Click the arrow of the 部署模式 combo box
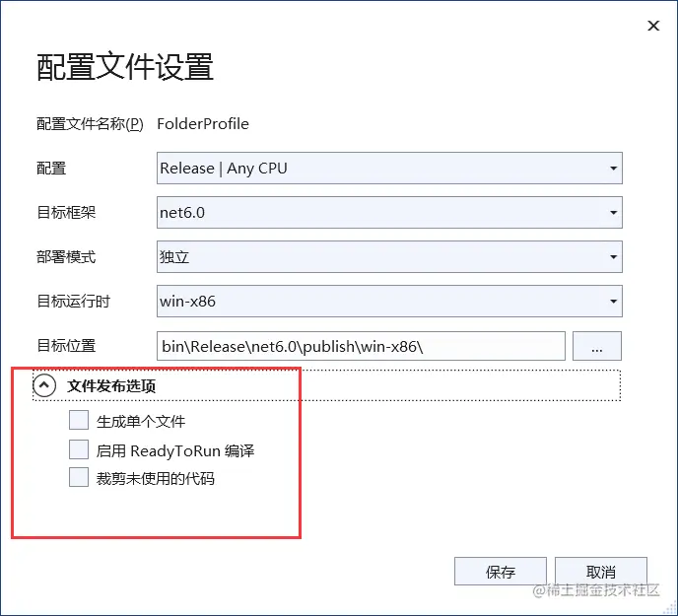Image resolution: width=678 pixels, height=616 pixels. pyautogui.click(x=613, y=256)
